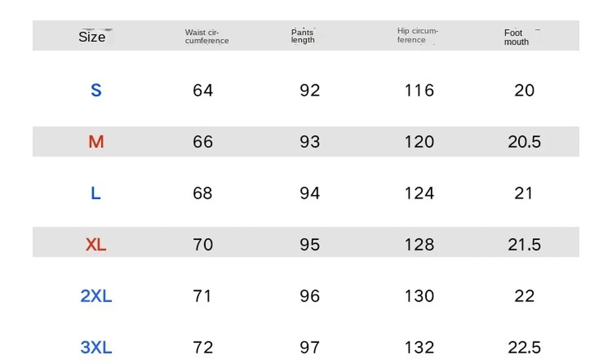Click the Pants length column header
Viewport: 612px width, 364px height.
coord(303,36)
